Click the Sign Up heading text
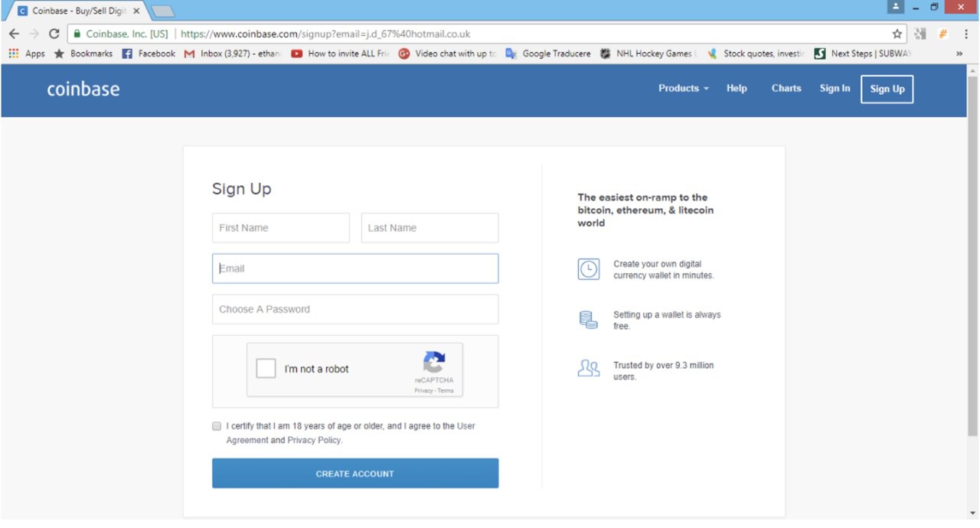Image resolution: width=980 pixels, height=528 pixels. (x=242, y=189)
